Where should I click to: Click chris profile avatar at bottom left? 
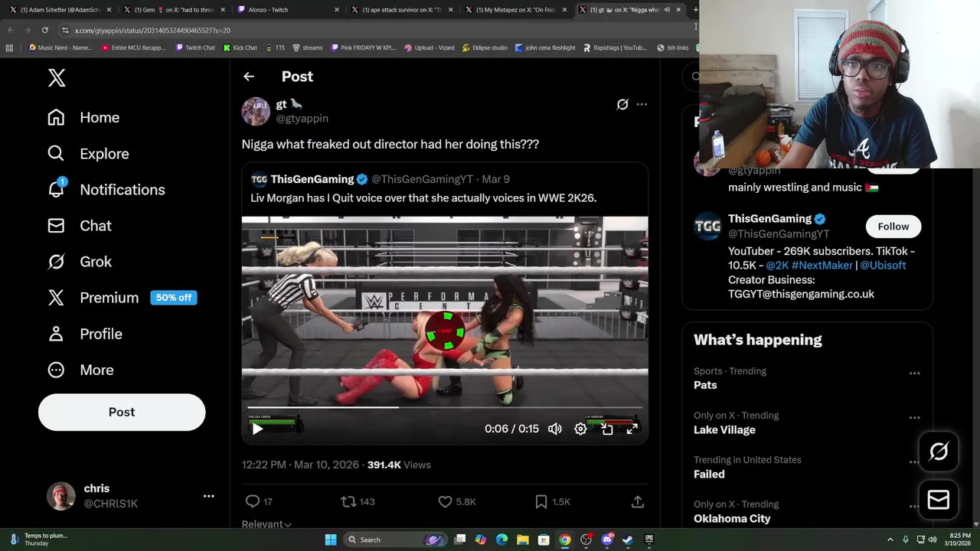tap(60, 496)
